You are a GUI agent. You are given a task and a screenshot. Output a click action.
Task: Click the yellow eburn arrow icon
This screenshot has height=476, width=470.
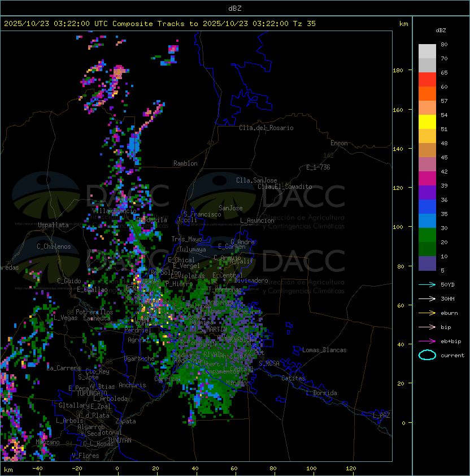pyautogui.click(x=427, y=313)
